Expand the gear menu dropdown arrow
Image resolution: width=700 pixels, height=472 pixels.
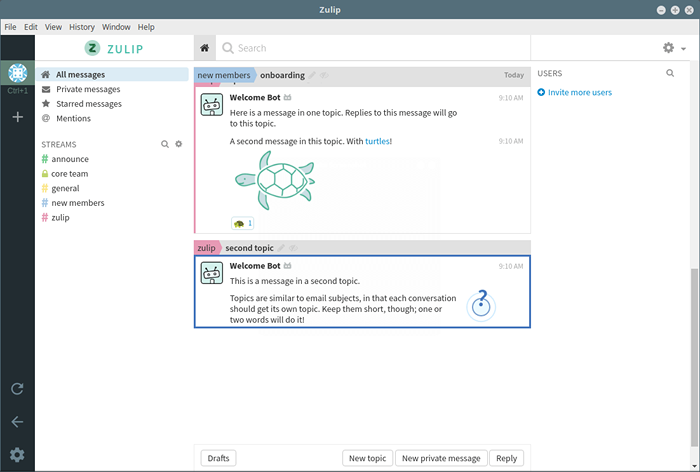point(683,49)
